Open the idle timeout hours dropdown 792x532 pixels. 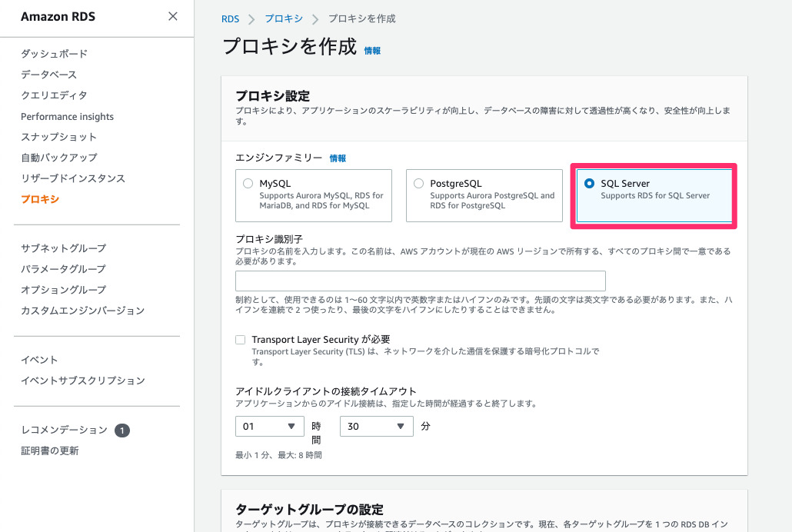point(269,426)
